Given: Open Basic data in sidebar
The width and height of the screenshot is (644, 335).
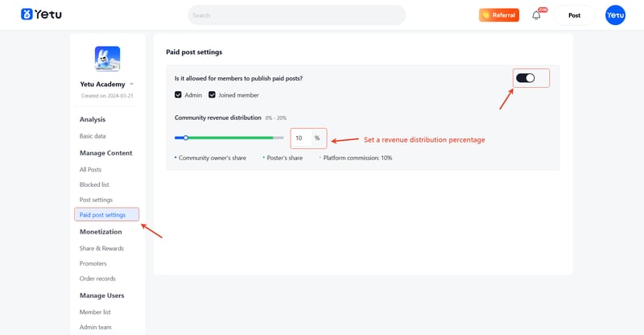Looking at the screenshot, I should [x=93, y=136].
